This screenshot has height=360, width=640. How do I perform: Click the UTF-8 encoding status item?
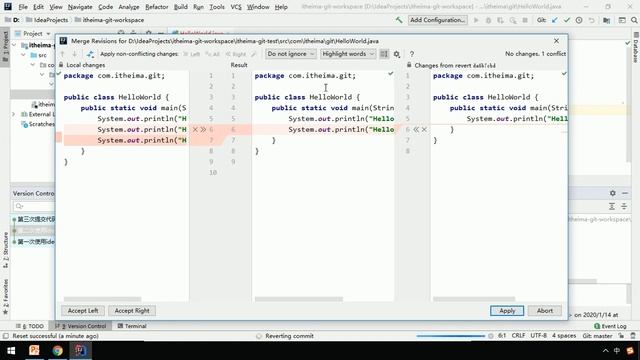(538, 336)
